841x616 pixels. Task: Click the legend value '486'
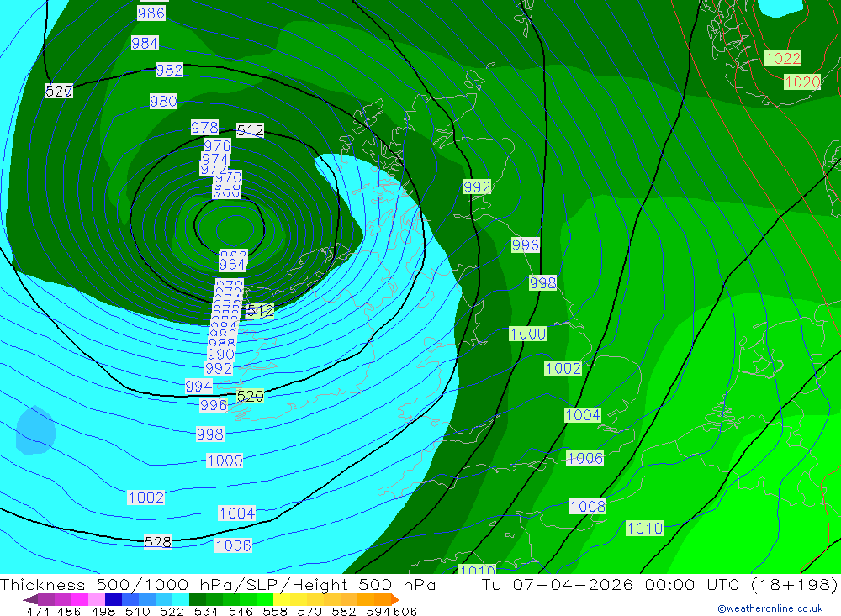pos(69,611)
